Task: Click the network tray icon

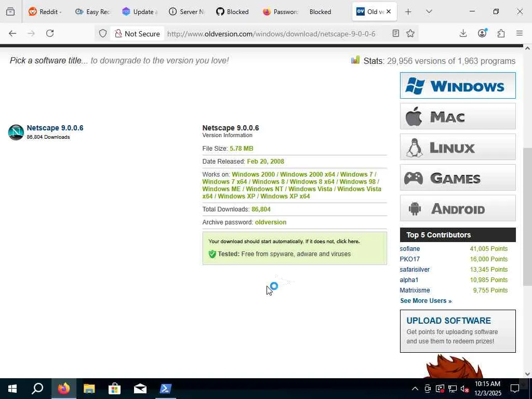Action: pos(453,389)
